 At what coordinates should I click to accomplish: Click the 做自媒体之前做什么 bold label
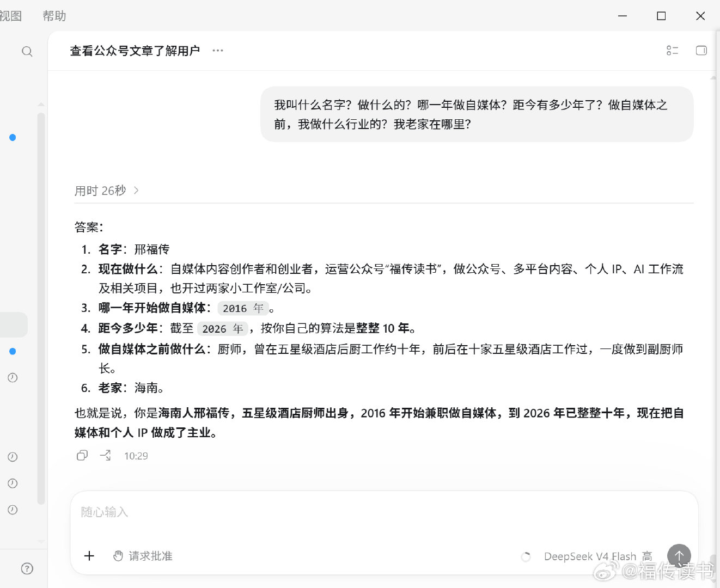[152, 349]
